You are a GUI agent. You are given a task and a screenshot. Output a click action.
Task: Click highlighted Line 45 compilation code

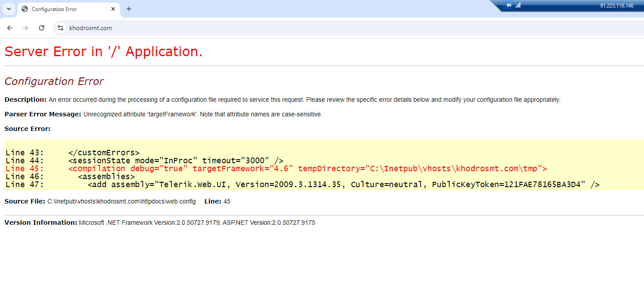307,169
